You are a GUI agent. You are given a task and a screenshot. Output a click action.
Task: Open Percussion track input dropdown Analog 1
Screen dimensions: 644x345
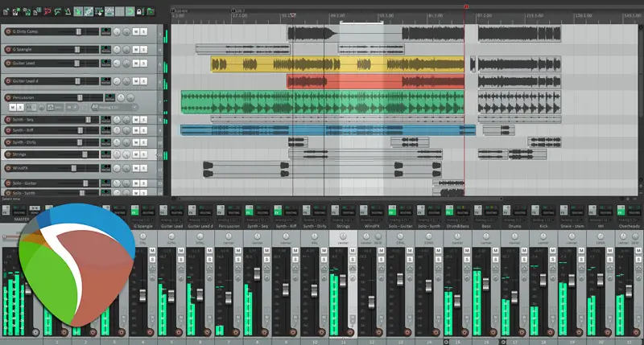pyautogui.click(x=114, y=108)
